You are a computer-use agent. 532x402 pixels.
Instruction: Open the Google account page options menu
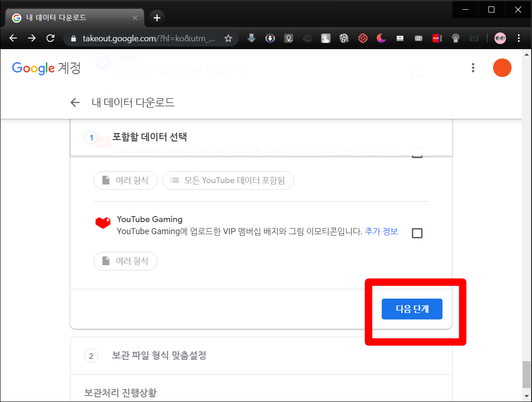[473, 68]
